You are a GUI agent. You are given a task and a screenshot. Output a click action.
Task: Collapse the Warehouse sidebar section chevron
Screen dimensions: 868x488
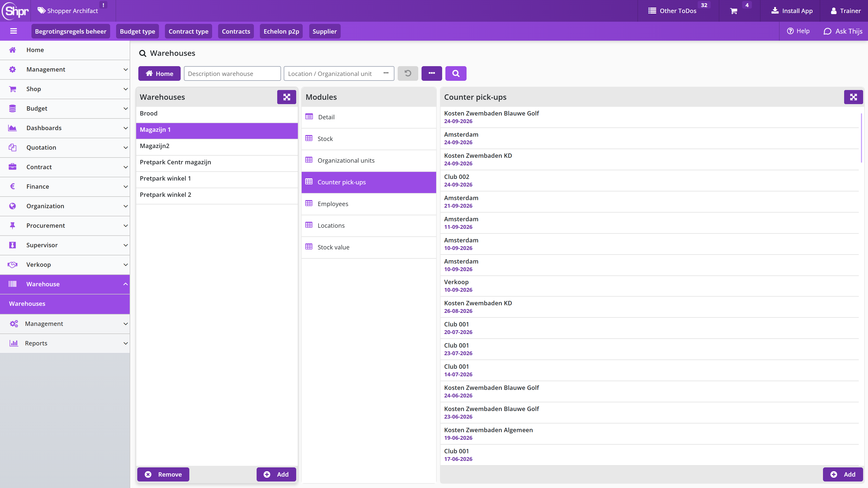pyautogui.click(x=125, y=284)
